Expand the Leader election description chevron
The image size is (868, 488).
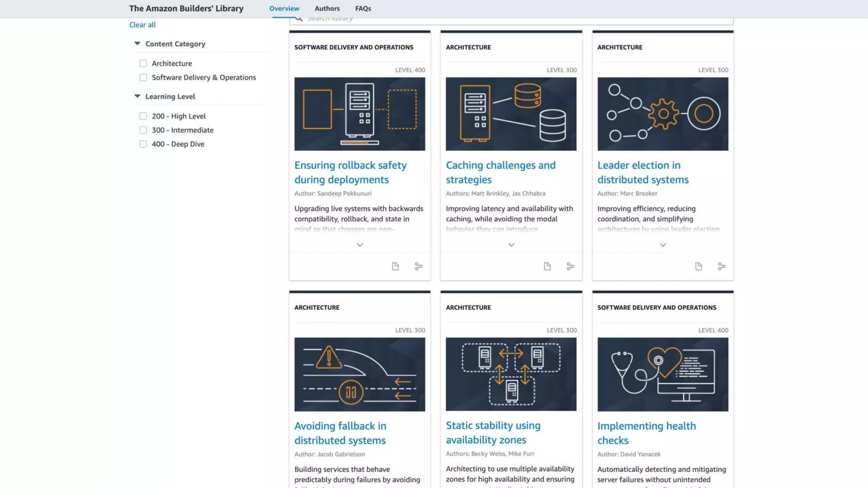[x=662, y=245]
